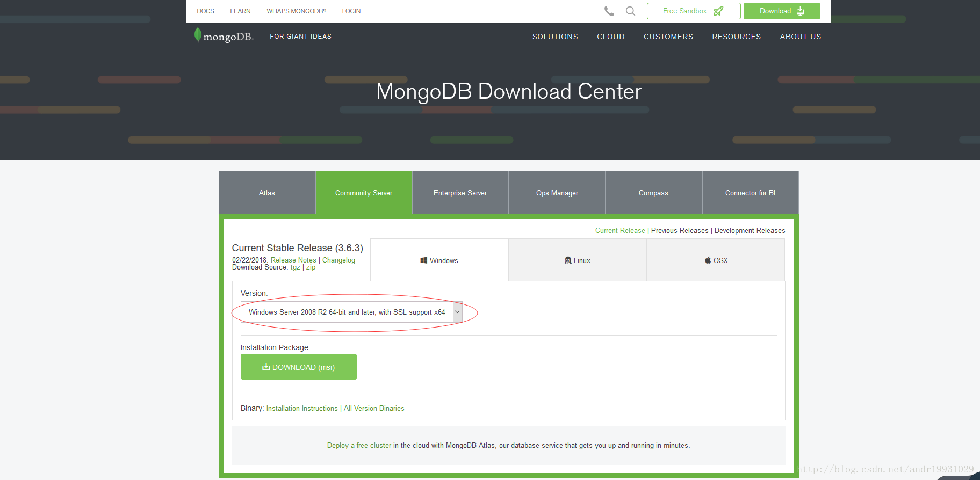Select the Community Server tab
The width and height of the screenshot is (980, 480).
(x=364, y=193)
